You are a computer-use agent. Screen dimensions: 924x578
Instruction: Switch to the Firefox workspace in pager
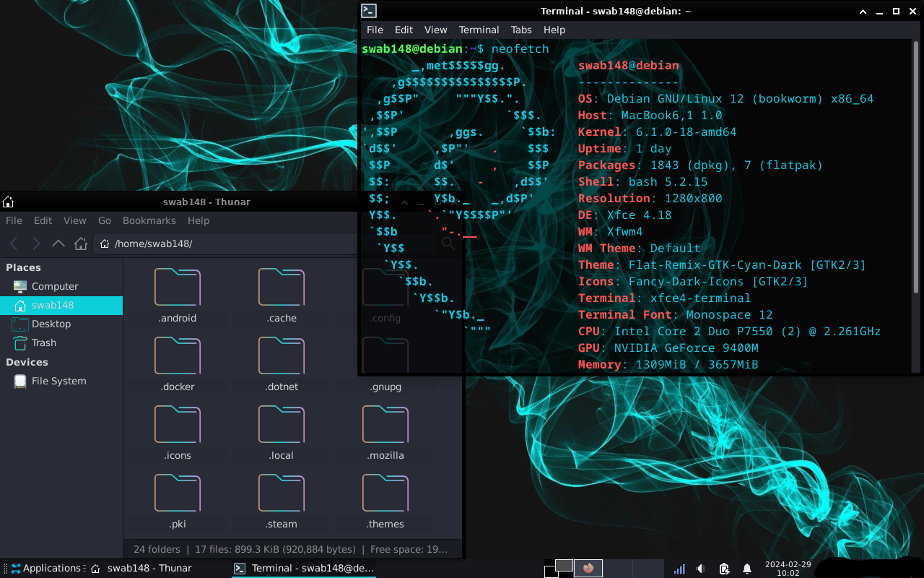click(588, 568)
